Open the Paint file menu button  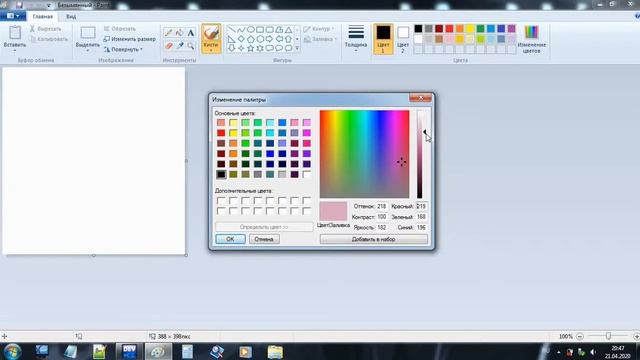point(13,16)
